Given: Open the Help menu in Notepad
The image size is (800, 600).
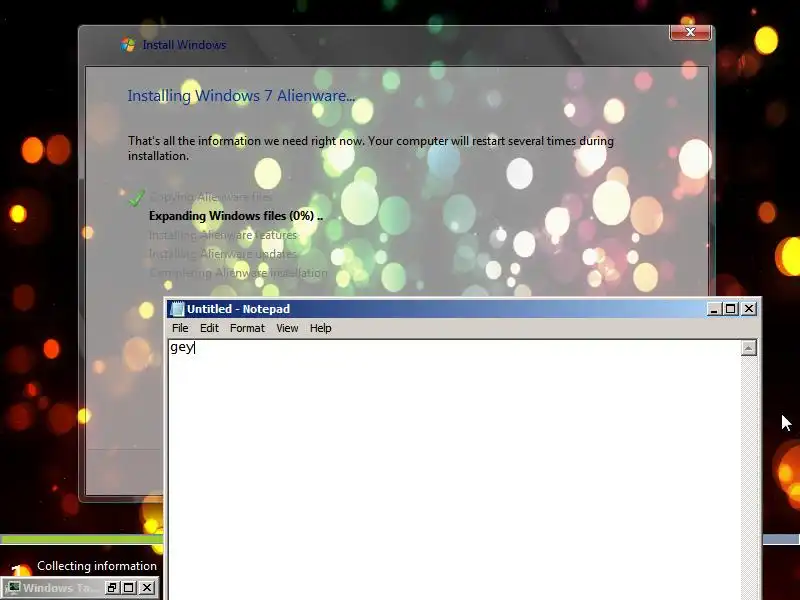Looking at the screenshot, I should pyautogui.click(x=320, y=328).
